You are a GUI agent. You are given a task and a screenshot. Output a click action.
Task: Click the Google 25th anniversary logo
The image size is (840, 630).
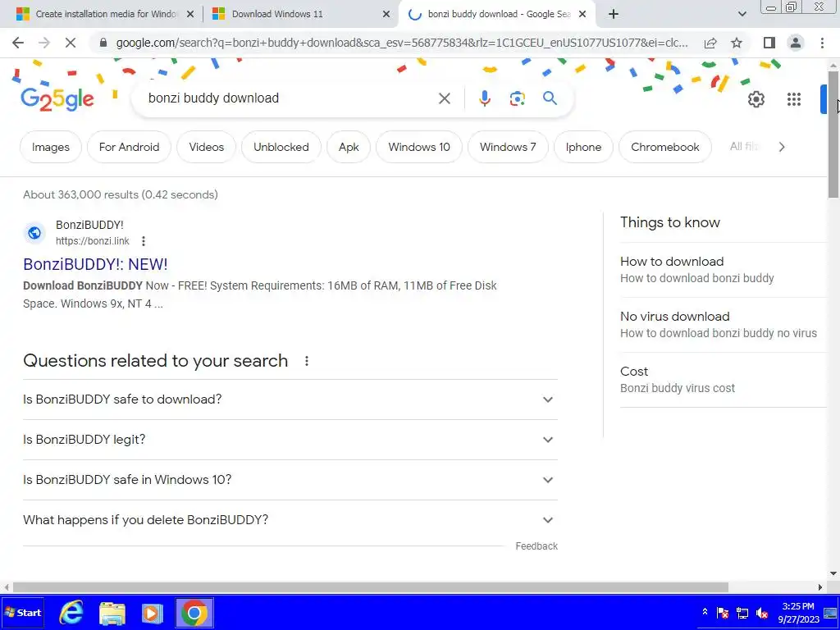pyautogui.click(x=57, y=98)
